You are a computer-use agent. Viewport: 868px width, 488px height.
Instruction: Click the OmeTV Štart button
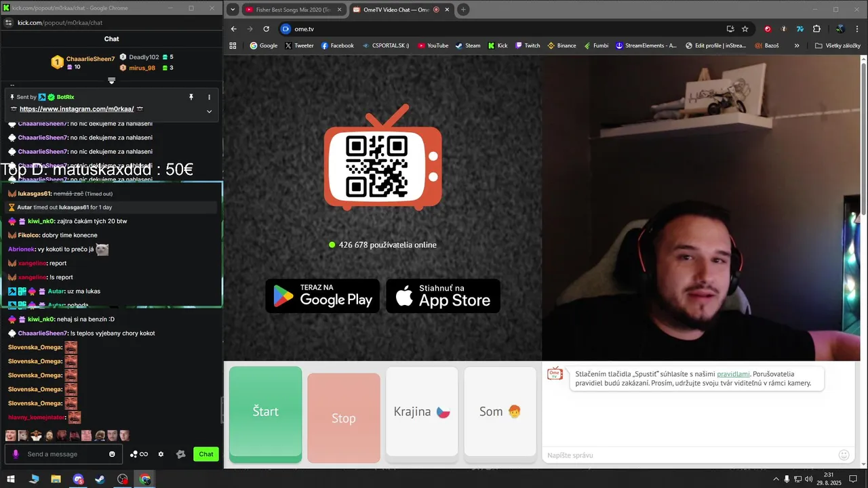tap(266, 414)
